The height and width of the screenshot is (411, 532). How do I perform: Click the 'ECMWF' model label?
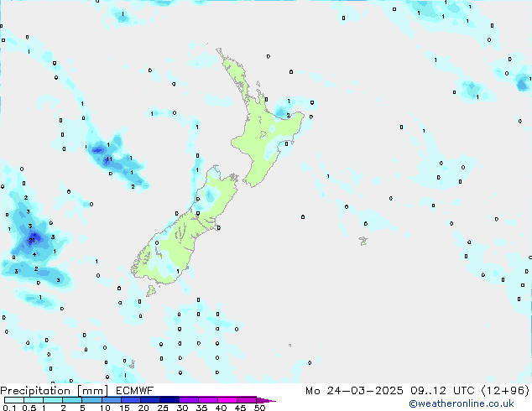point(135,391)
